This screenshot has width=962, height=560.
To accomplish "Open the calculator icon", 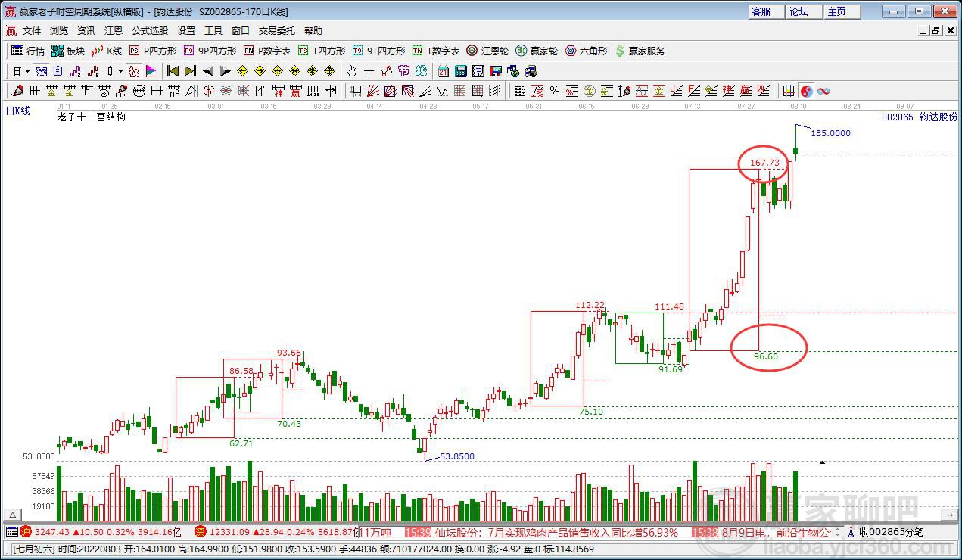I will point(461,71).
